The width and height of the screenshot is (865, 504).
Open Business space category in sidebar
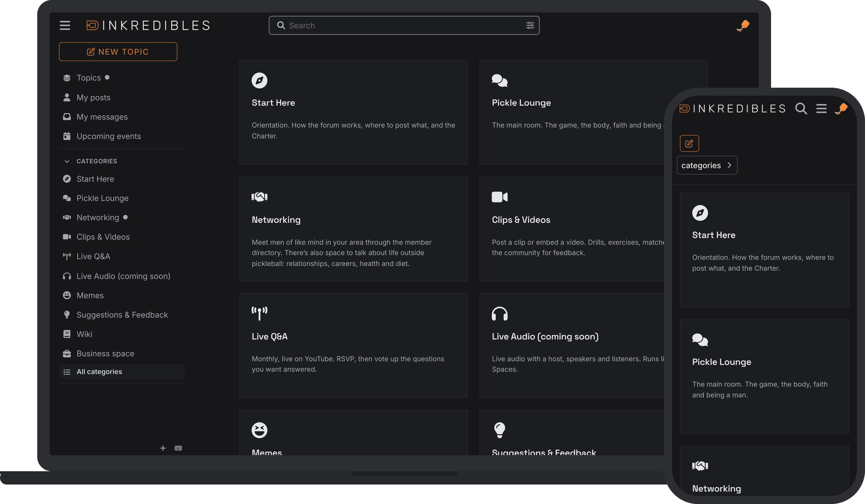pyautogui.click(x=122, y=353)
